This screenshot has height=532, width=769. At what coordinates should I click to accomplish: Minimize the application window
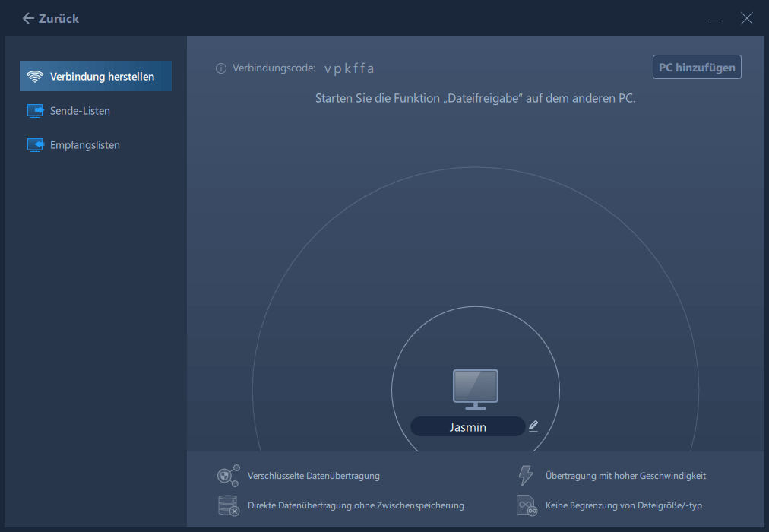coord(717,19)
